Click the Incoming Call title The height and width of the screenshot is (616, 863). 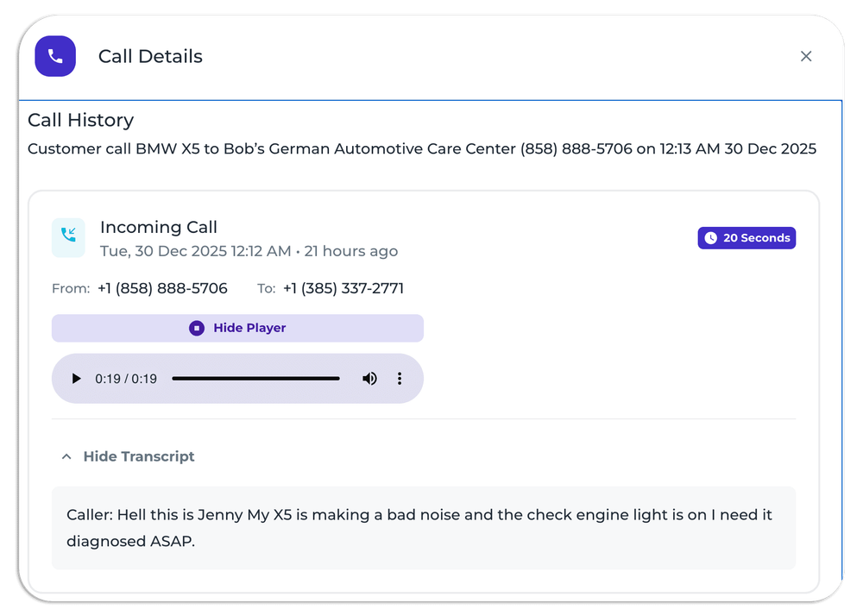(159, 227)
